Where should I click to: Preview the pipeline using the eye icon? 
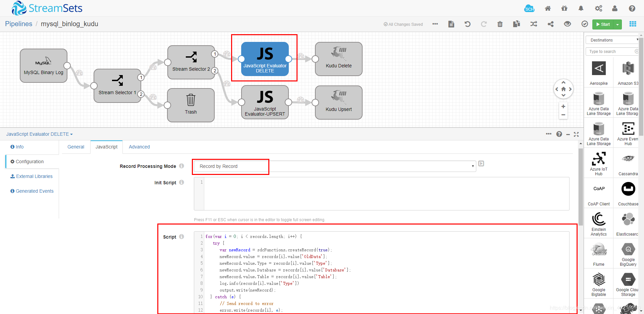coord(568,24)
